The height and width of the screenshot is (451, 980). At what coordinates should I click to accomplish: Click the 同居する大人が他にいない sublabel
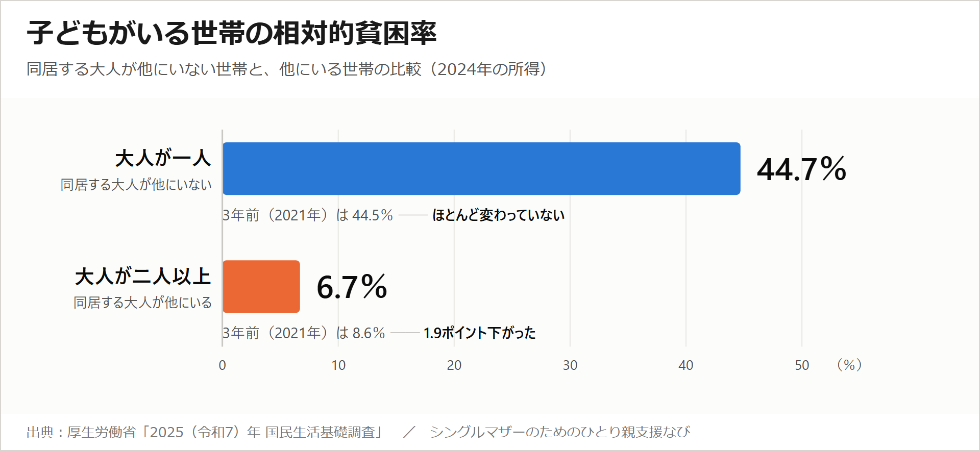(136, 184)
